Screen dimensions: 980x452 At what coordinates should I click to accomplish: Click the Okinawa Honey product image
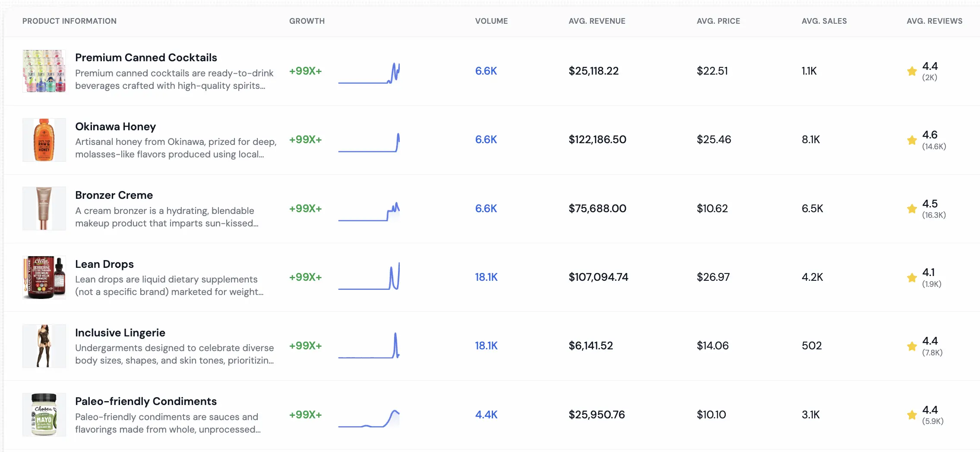coord(44,140)
